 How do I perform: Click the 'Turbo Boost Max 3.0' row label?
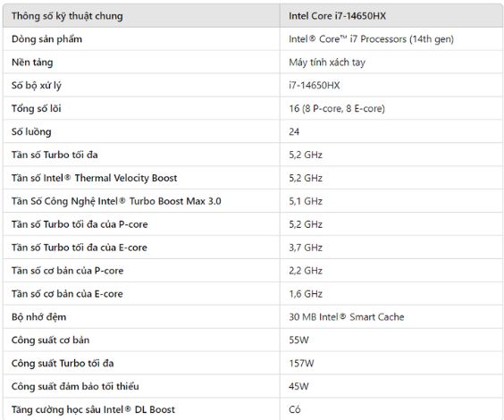click(x=116, y=201)
